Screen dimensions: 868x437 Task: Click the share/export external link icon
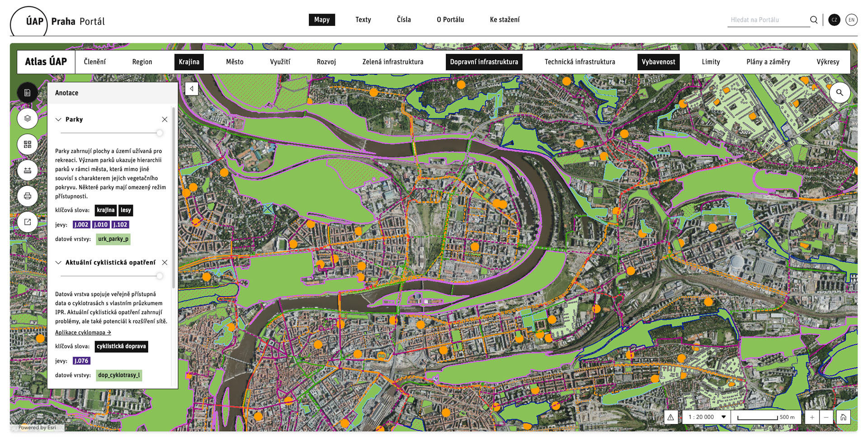click(28, 222)
